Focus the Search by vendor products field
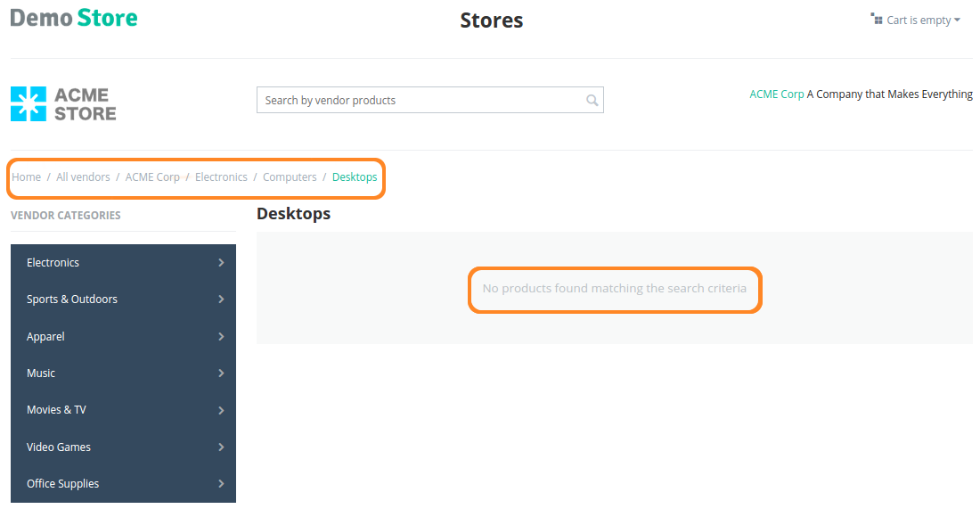This screenshot has width=980, height=517. (x=430, y=100)
